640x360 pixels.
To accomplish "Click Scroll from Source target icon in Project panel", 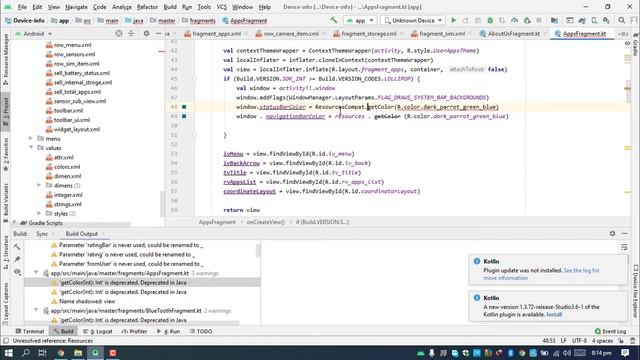I will coord(119,33).
